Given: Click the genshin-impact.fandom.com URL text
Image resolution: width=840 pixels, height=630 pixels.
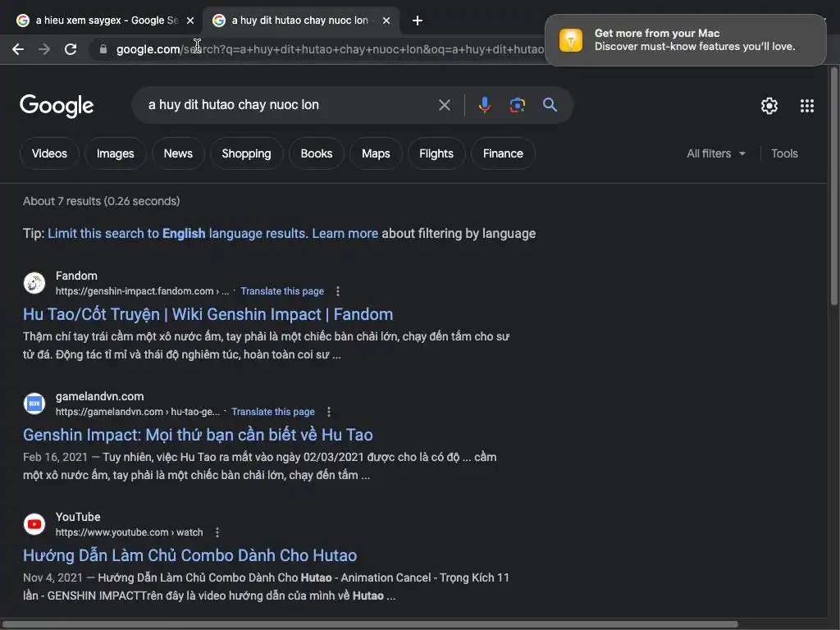Looking at the screenshot, I should (x=142, y=291).
